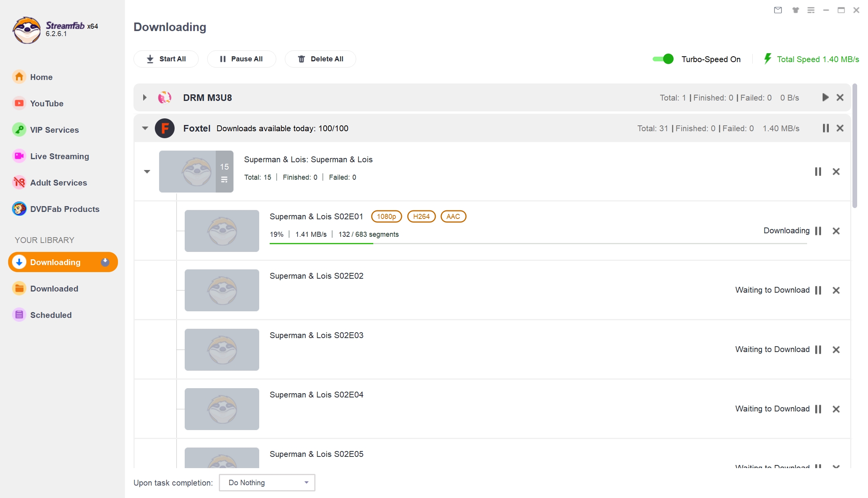Open the Live Streaming section
Viewport: 868px width, 498px height.
[59, 156]
